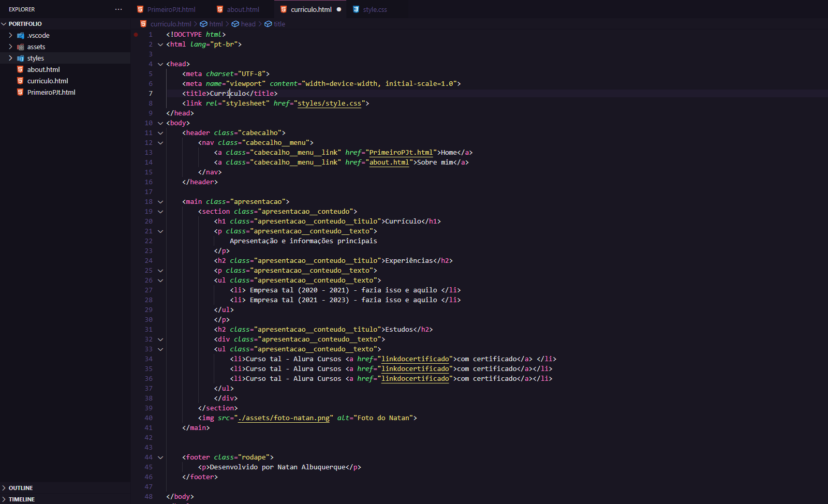Click HTML file icon beside about.html in Explorer
The width and height of the screenshot is (828, 504).
(x=21, y=69)
